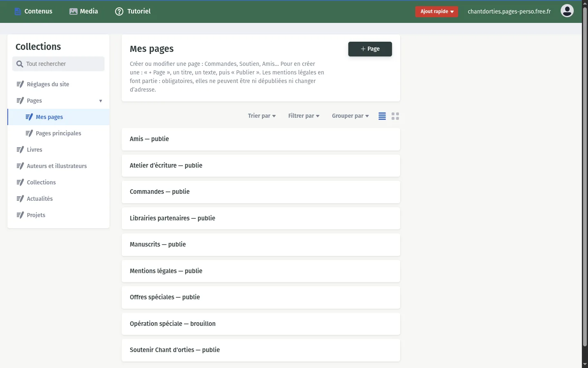Select Auteurs et illustrateurs in sidebar
The image size is (588, 368).
point(58,166)
